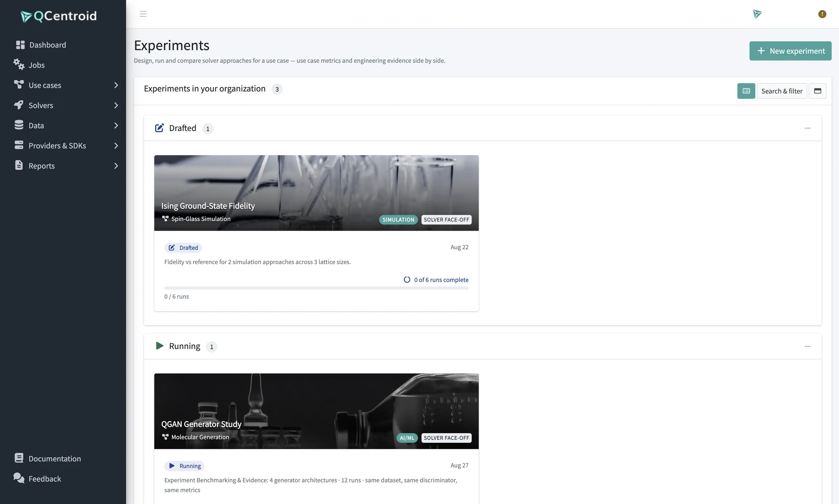Image resolution: width=839 pixels, height=504 pixels.
Task: Click the Running section play icon
Action: [160, 346]
